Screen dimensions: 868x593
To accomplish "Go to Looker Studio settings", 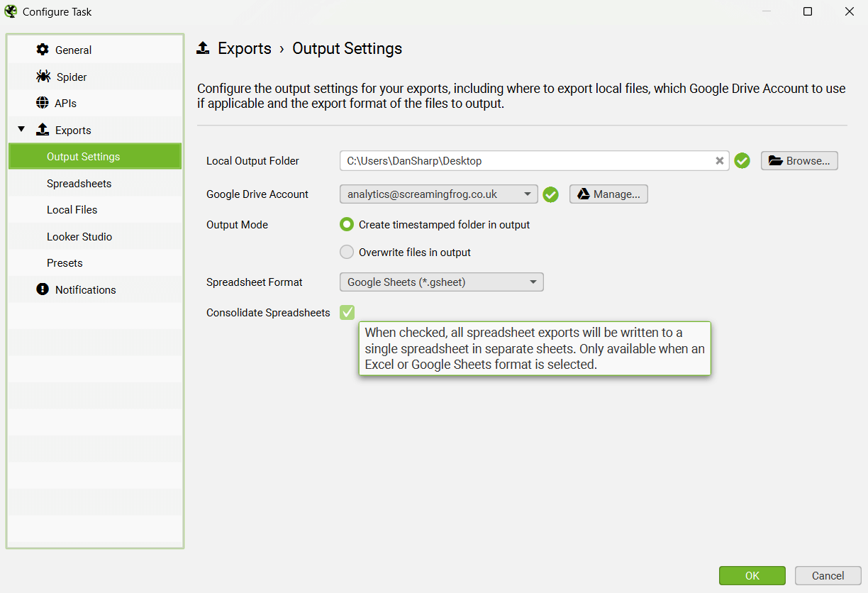I will (x=79, y=237).
